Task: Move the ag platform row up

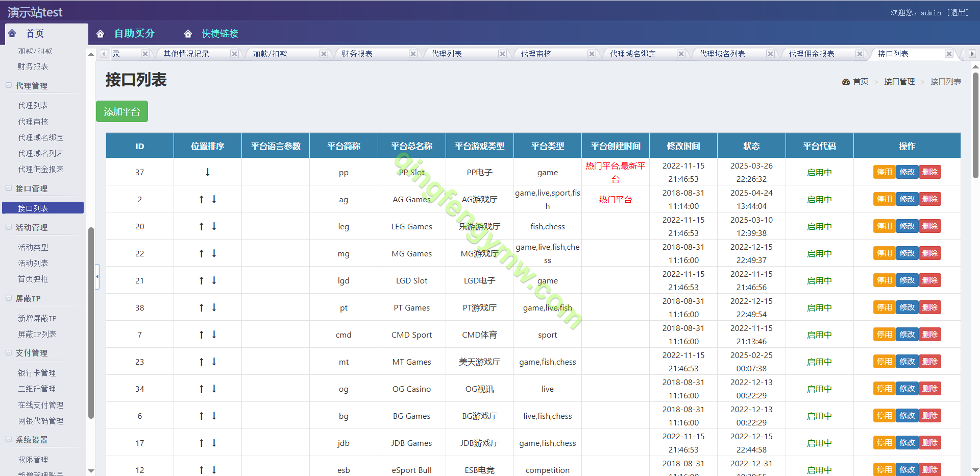Action: (202, 199)
